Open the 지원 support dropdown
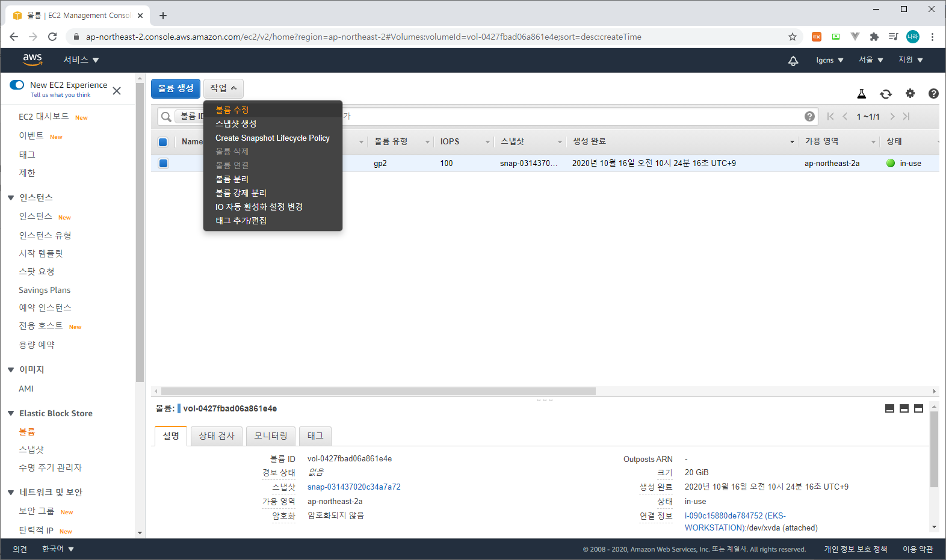The image size is (946, 560). click(910, 60)
